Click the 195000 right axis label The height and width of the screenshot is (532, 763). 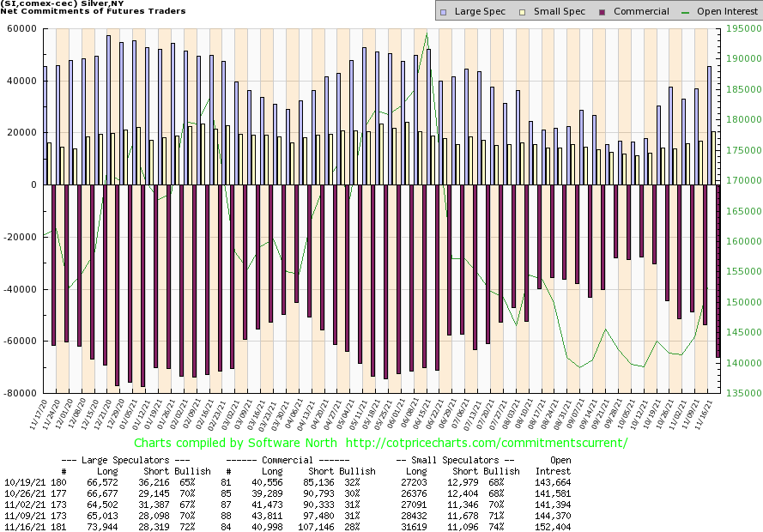coord(741,29)
